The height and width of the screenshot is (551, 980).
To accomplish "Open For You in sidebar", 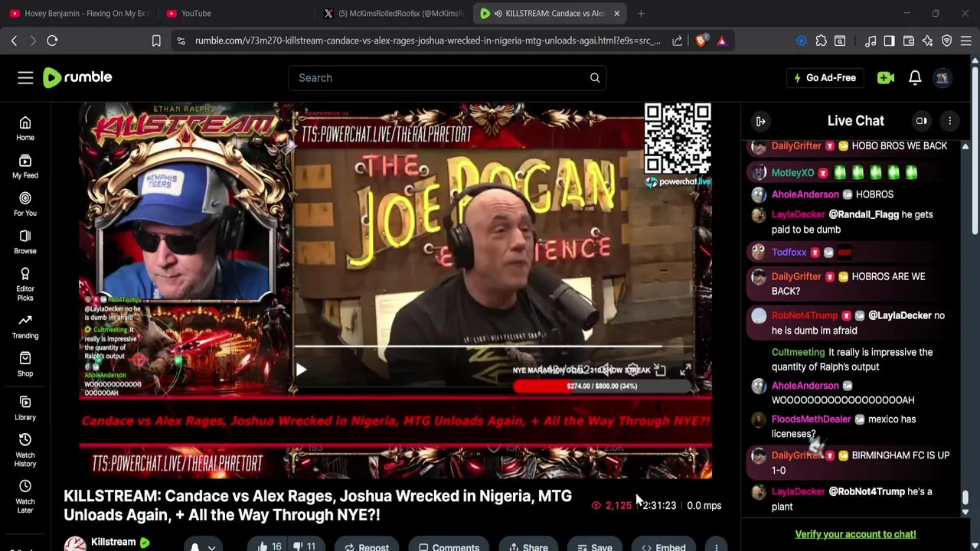I will pyautogui.click(x=25, y=204).
